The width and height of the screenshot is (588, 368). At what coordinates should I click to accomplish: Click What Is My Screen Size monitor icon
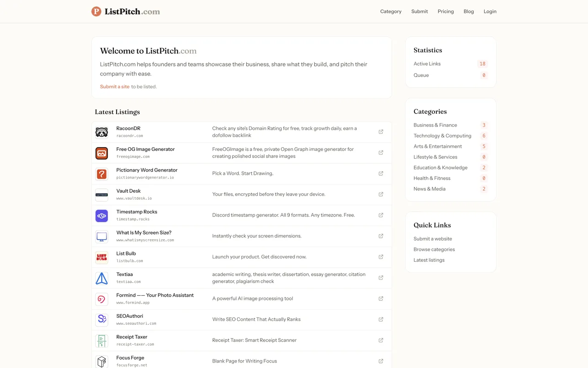[x=102, y=236]
